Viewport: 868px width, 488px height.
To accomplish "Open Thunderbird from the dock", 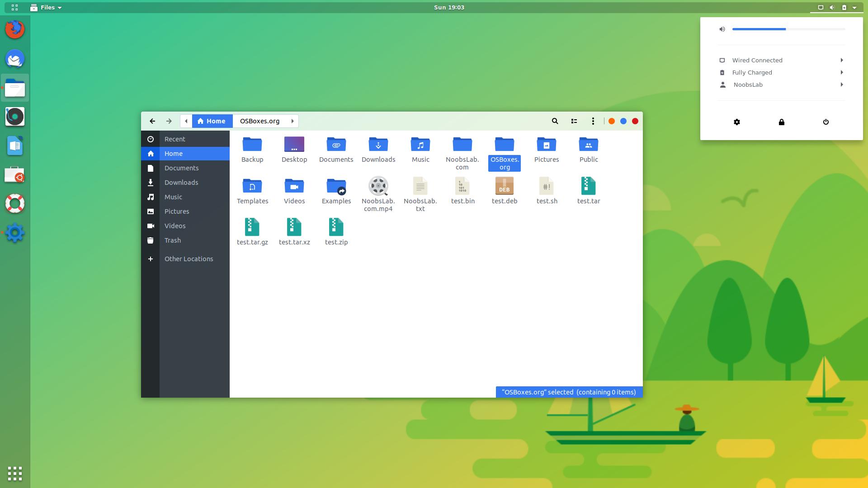I will pyautogui.click(x=15, y=59).
